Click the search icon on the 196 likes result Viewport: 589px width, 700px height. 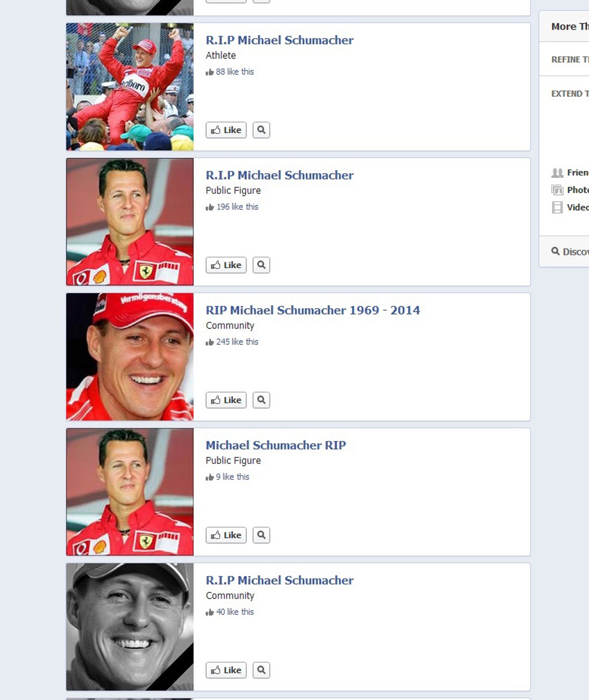pos(261,265)
